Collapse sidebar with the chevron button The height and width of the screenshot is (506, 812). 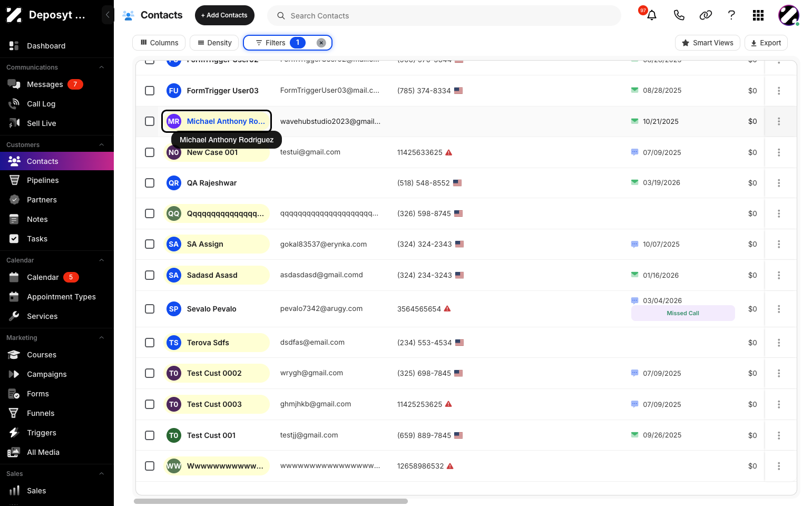click(x=107, y=15)
